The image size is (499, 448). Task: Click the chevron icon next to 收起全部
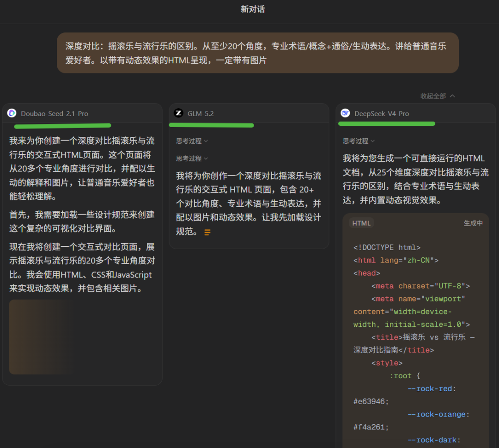pos(452,96)
